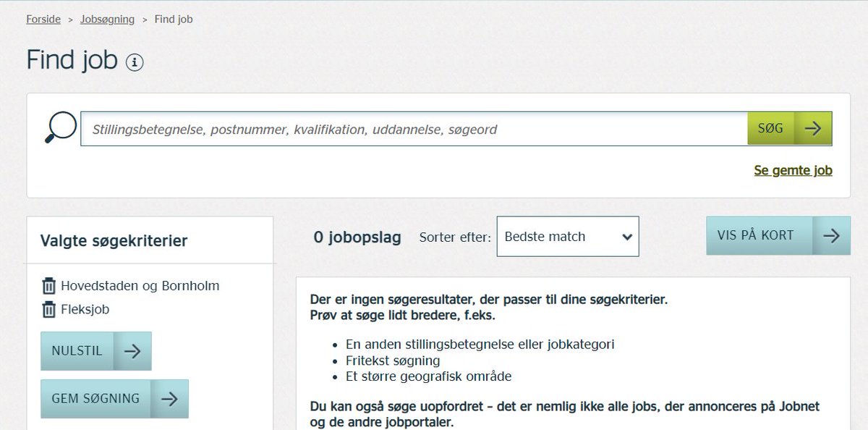The width and height of the screenshot is (868, 430).
Task: Open the info icon next to Find job
Action: pos(134,64)
